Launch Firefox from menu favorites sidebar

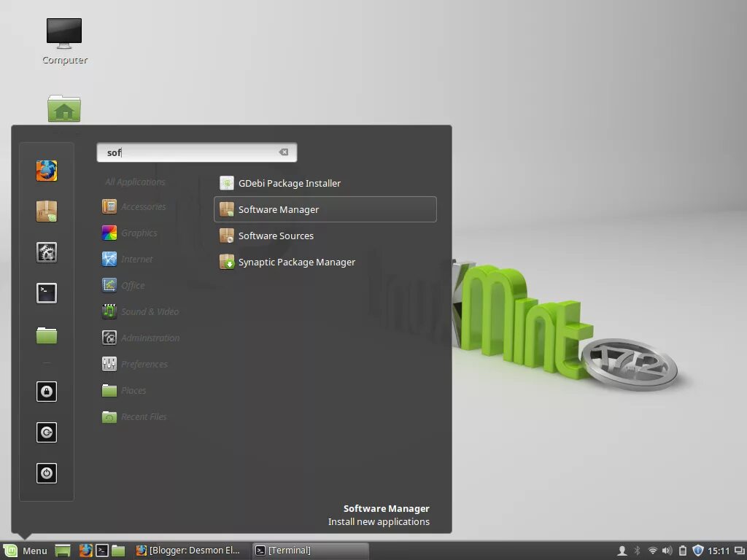(x=47, y=171)
